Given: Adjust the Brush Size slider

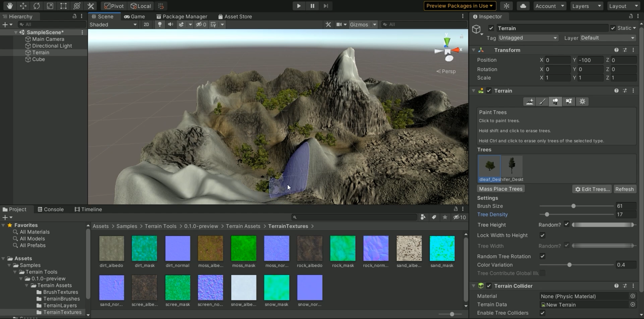Looking at the screenshot, I should (574, 206).
